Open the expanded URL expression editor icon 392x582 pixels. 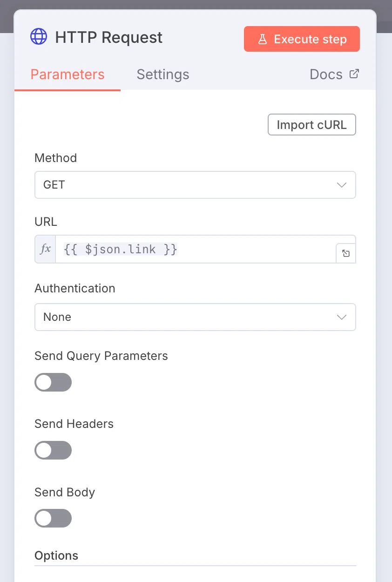coord(346,253)
